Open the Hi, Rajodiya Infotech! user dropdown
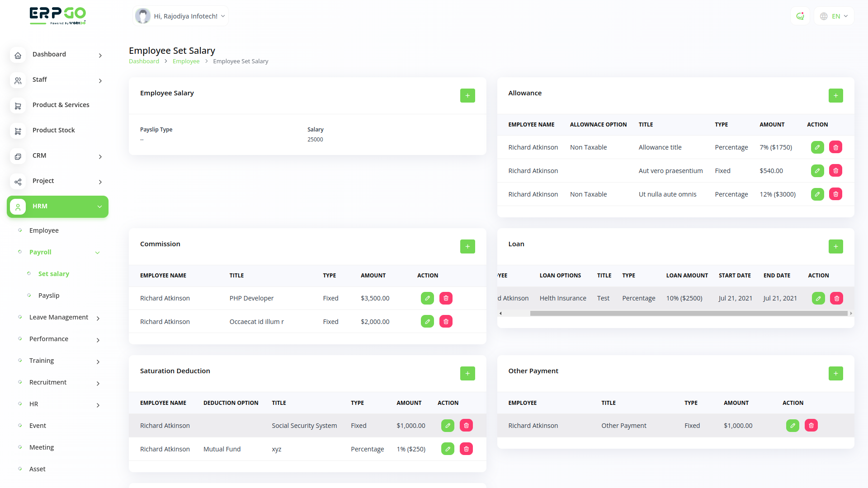868x488 pixels. pos(181,16)
